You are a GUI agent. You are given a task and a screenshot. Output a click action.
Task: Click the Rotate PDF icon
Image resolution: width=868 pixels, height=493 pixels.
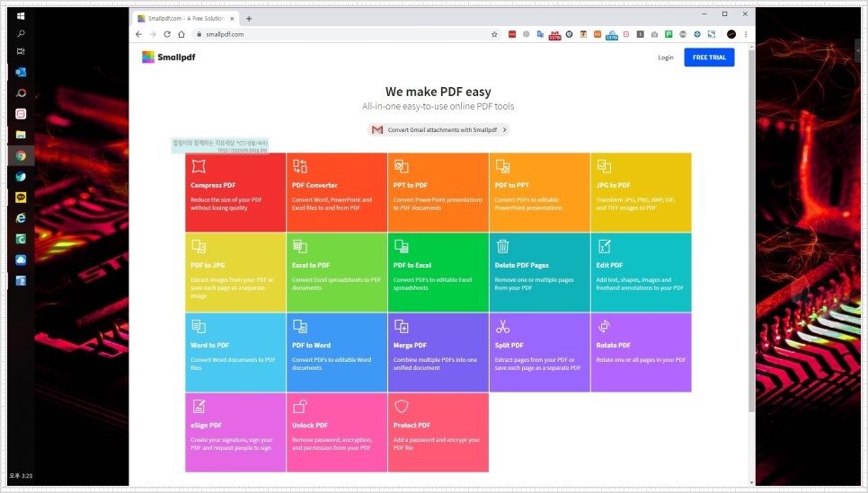(x=604, y=327)
